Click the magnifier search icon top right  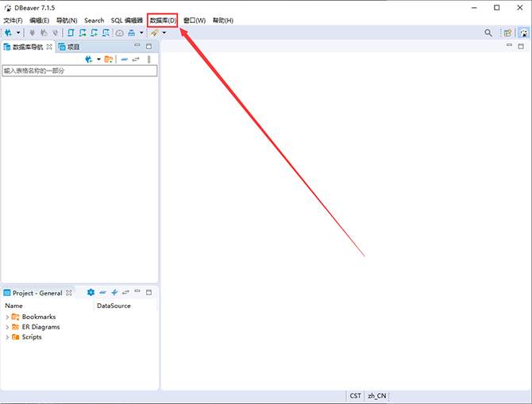coord(488,33)
